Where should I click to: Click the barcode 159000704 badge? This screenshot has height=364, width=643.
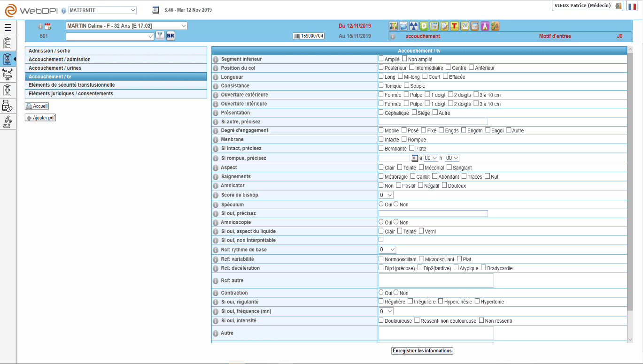tap(309, 36)
